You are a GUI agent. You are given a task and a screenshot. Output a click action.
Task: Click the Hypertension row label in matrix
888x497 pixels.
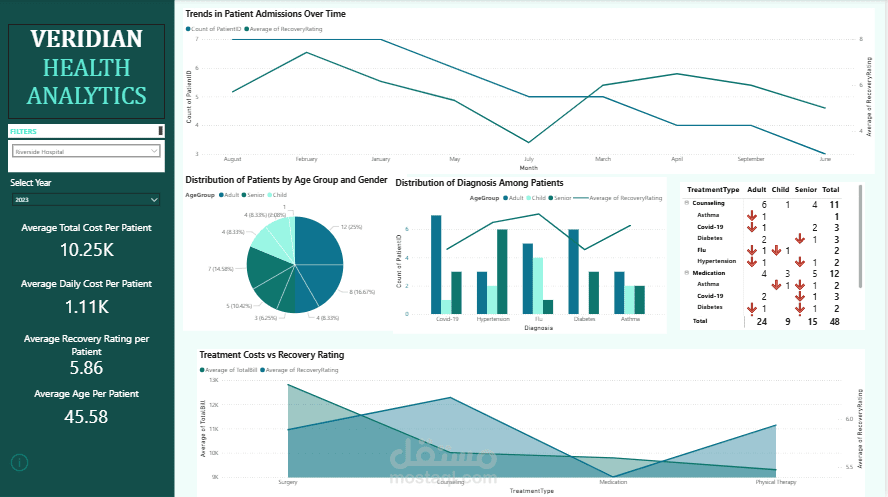tap(716, 262)
